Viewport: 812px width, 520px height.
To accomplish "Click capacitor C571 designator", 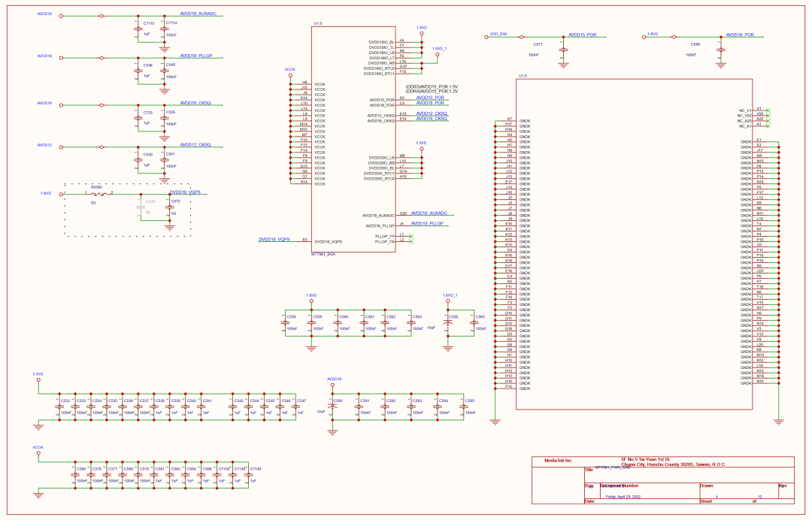I will tap(538, 44).
